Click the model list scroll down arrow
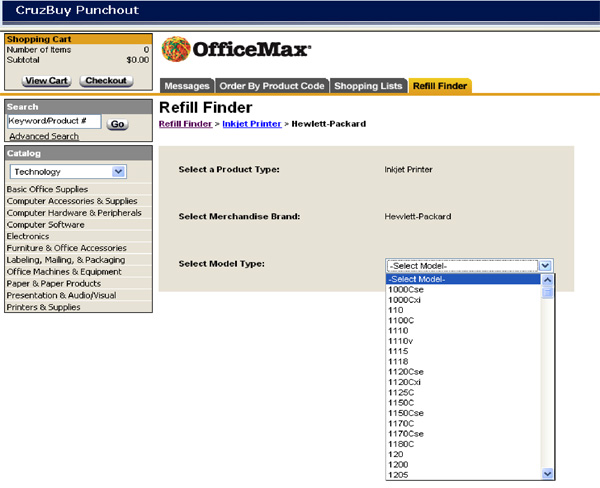This screenshot has height=488, width=600. tap(548, 474)
